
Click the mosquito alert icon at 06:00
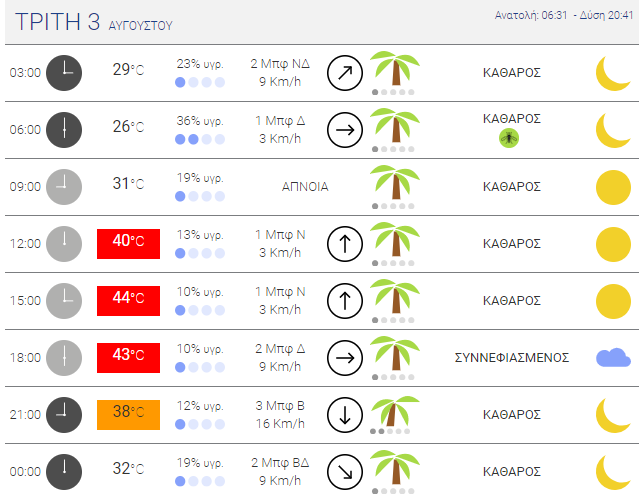(509, 138)
